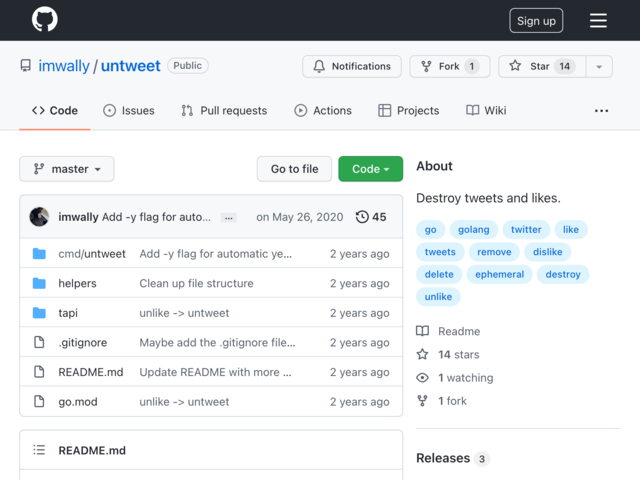Open the 14 stars link
The image size is (640, 480).
[x=448, y=354]
